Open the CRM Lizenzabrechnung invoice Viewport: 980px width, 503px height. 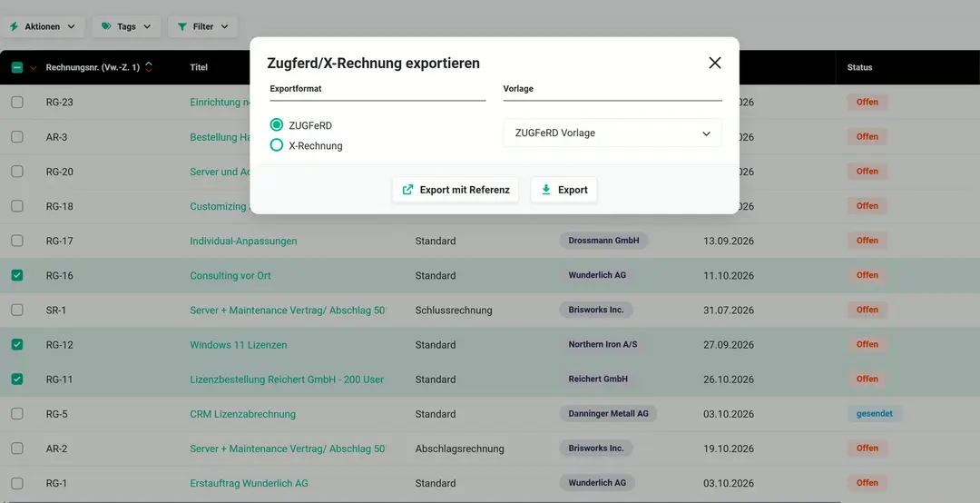(x=242, y=413)
